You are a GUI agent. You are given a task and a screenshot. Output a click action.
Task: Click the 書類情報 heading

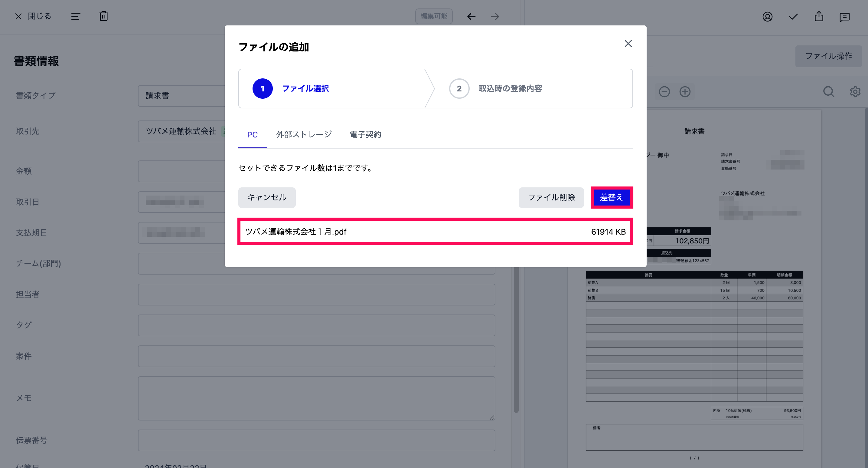click(36, 61)
